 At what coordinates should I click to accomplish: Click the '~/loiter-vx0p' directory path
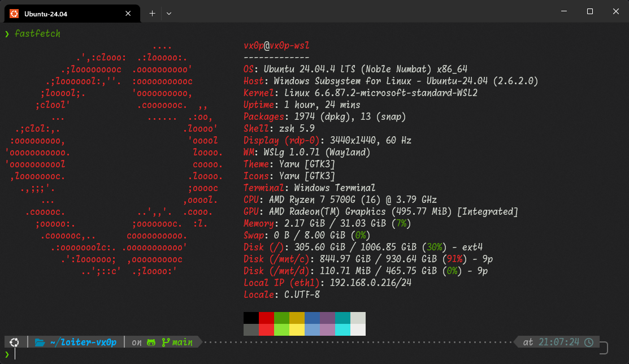point(84,343)
